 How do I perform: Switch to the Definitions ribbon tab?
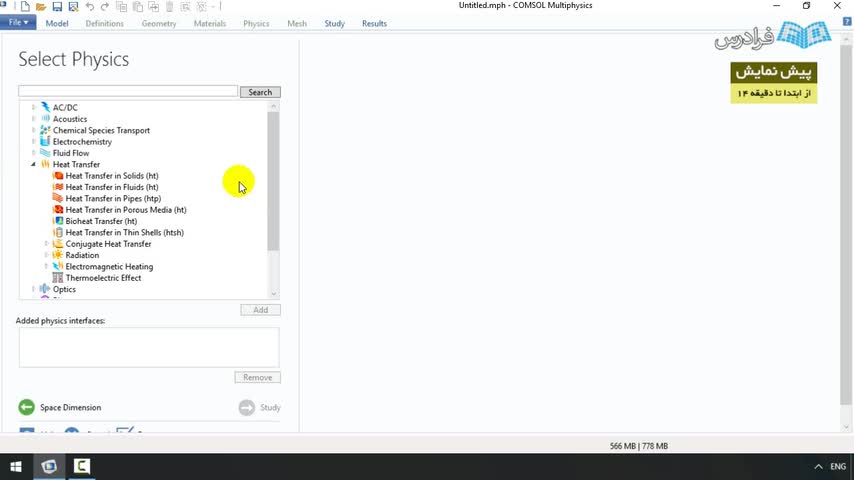(105, 23)
